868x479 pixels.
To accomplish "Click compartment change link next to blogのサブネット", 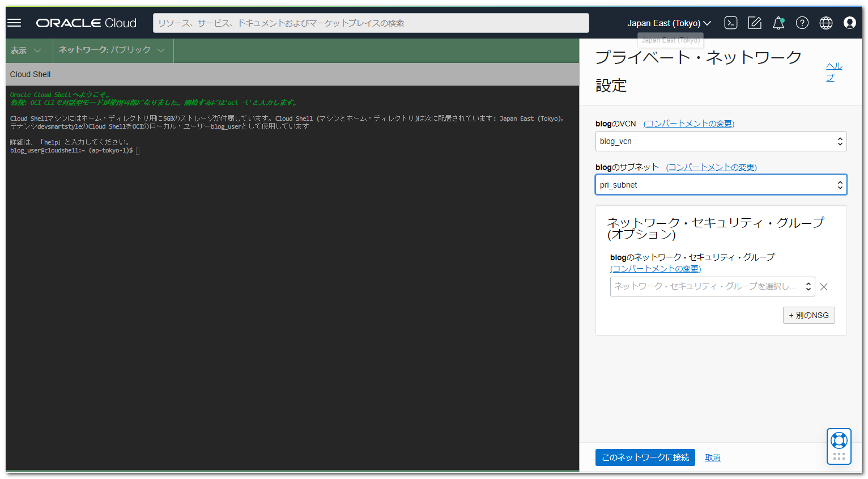I will pos(711,167).
